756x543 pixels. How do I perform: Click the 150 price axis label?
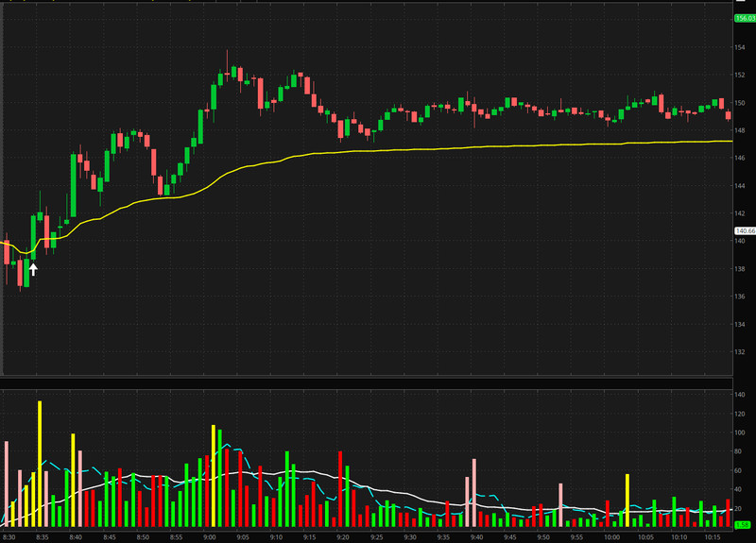coord(740,103)
